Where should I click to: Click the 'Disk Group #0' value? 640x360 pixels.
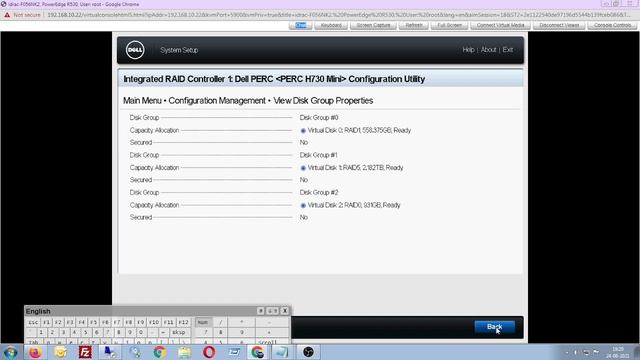pos(319,118)
